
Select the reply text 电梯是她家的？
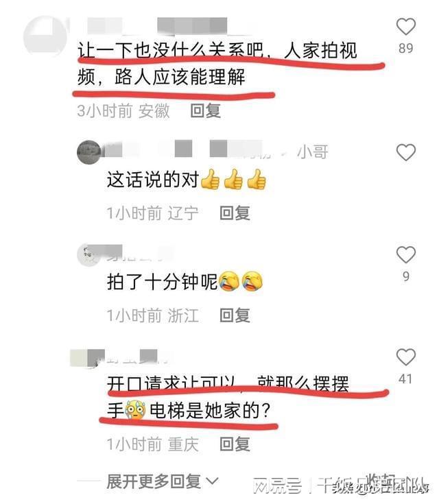click(211, 411)
